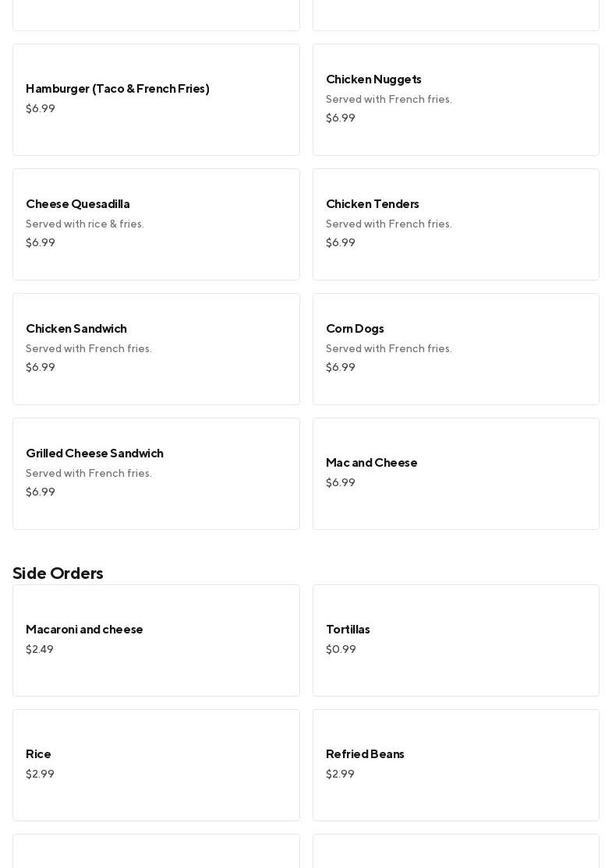Click the description text under Corn Dogs

click(389, 349)
